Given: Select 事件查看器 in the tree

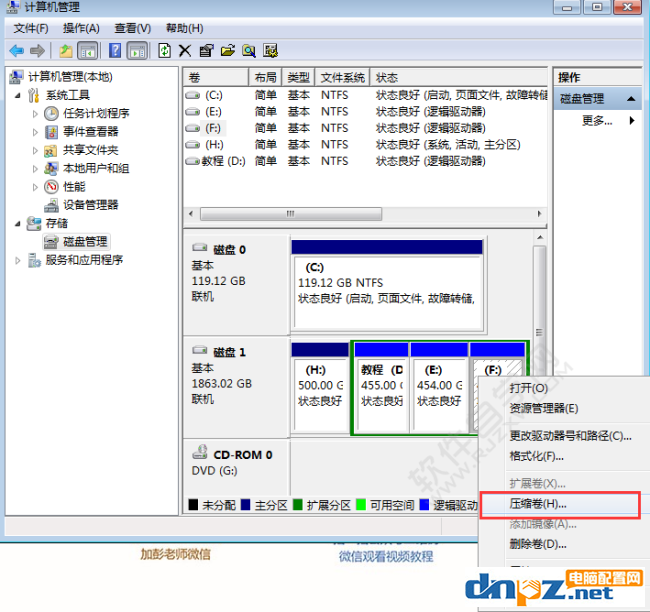Looking at the screenshot, I should (x=90, y=131).
